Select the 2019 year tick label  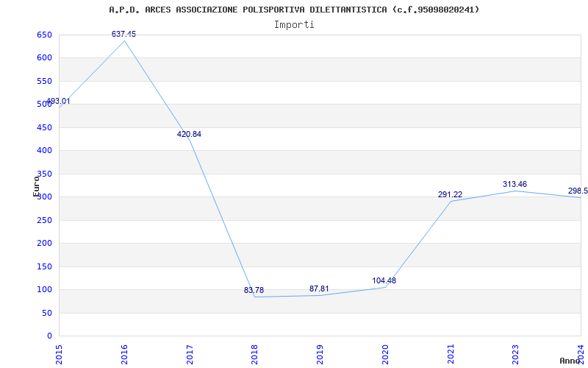[x=320, y=355]
